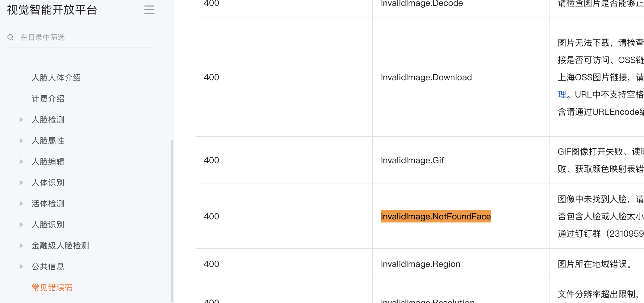Expand the 人体识别 section arrow

pyautogui.click(x=21, y=183)
